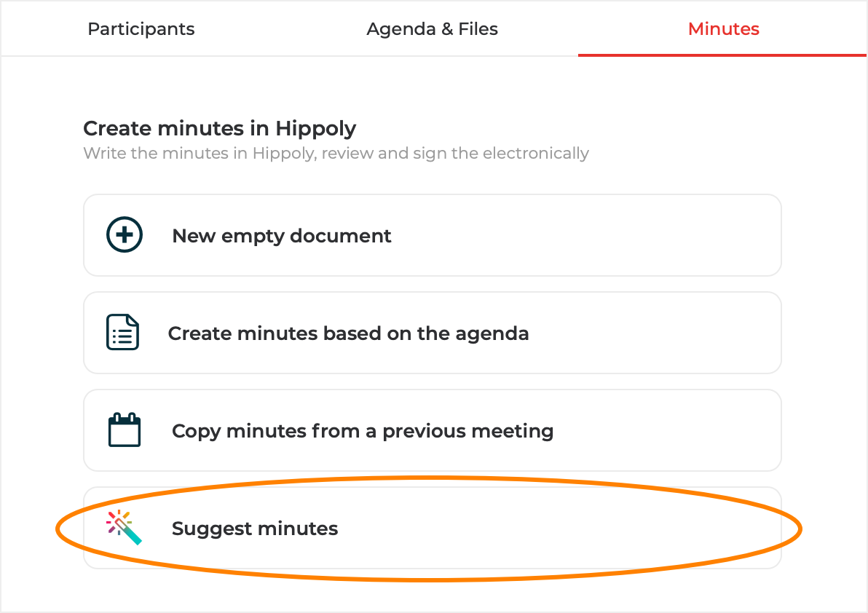Click the calendar icon for copying minutes

pos(124,430)
